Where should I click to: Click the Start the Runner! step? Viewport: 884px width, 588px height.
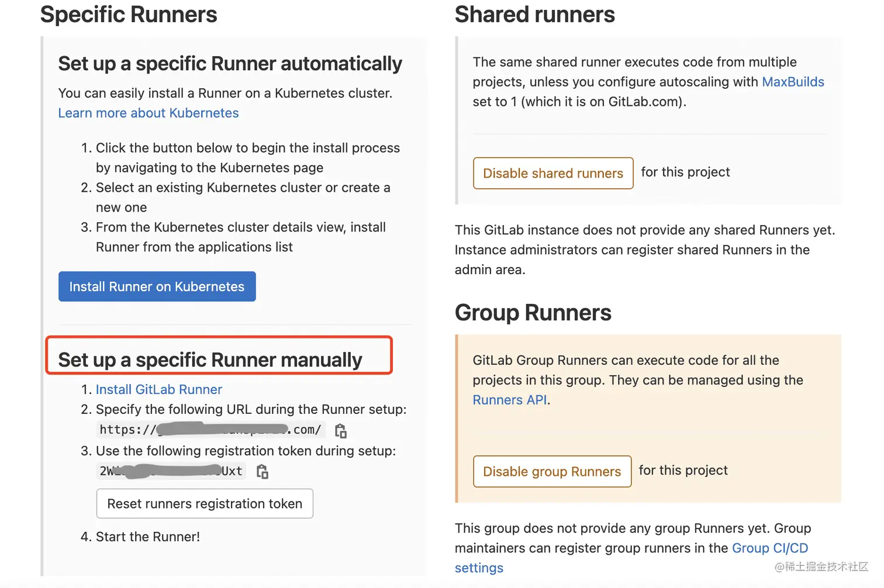[147, 537]
